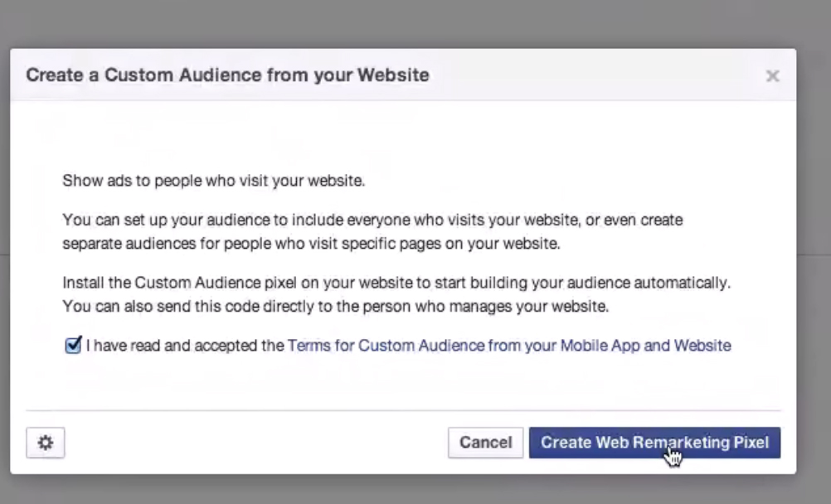The height and width of the screenshot is (504, 831).
Task: Click the 'I have read and accepted the' label
Action: click(x=185, y=346)
